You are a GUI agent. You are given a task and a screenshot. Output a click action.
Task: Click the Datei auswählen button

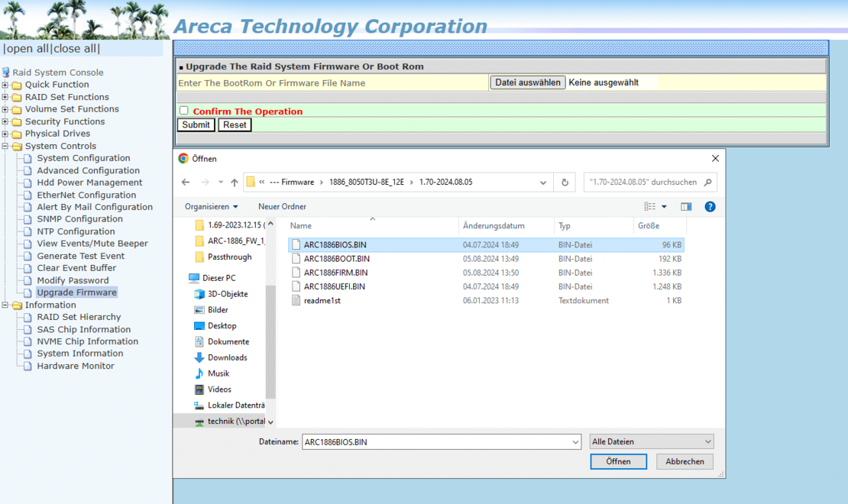[527, 82]
